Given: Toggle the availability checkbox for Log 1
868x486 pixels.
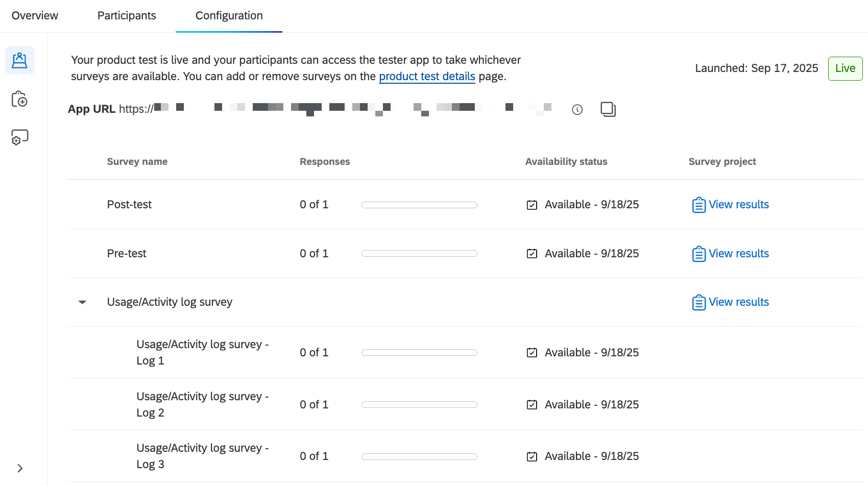Looking at the screenshot, I should [x=532, y=352].
